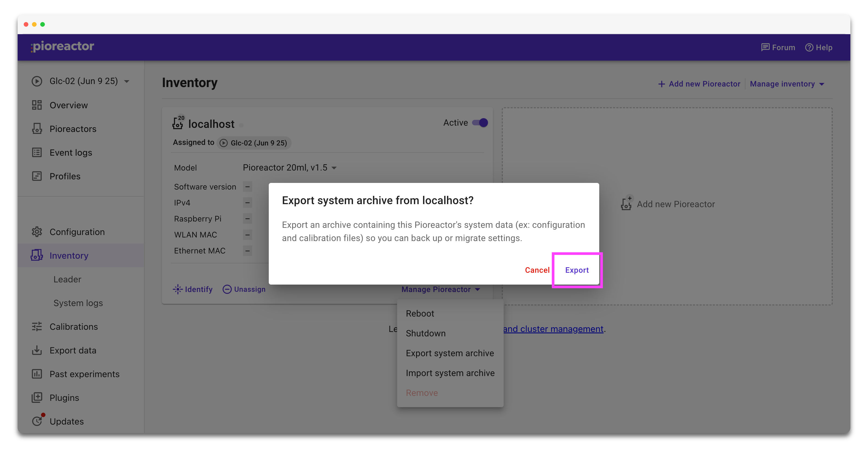Select Reboot from Manage Pioreactor menu
The width and height of the screenshot is (868, 454).
click(x=420, y=314)
